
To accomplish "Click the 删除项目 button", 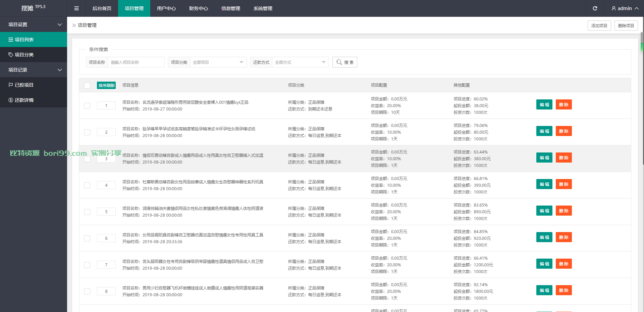I will [626, 26].
